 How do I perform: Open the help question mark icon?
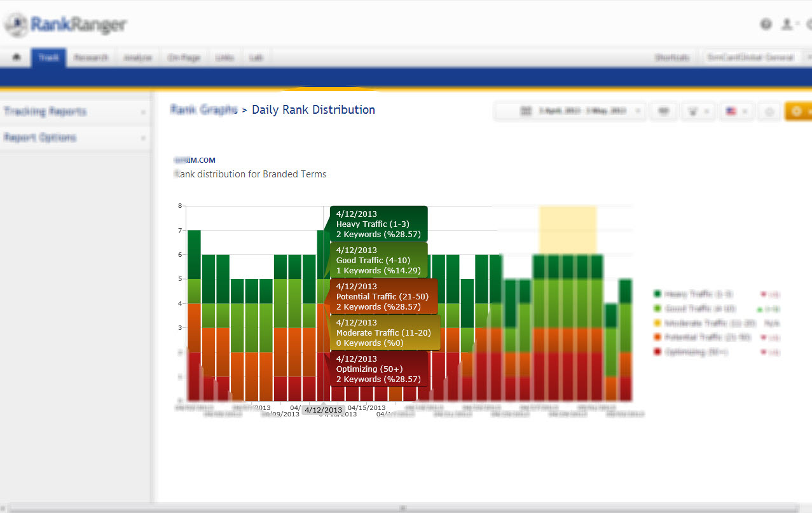pos(766,24)
